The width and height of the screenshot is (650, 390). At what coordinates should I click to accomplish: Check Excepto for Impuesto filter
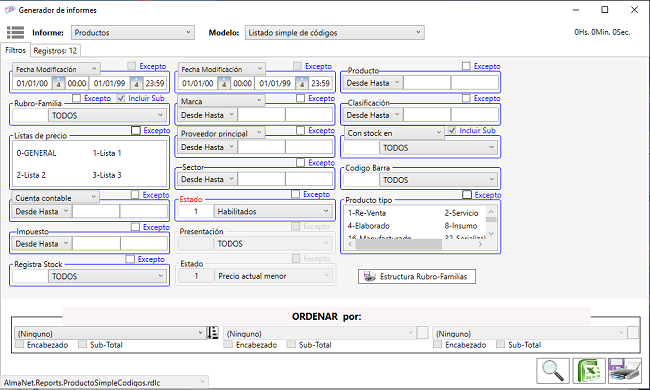coord(135,227)
